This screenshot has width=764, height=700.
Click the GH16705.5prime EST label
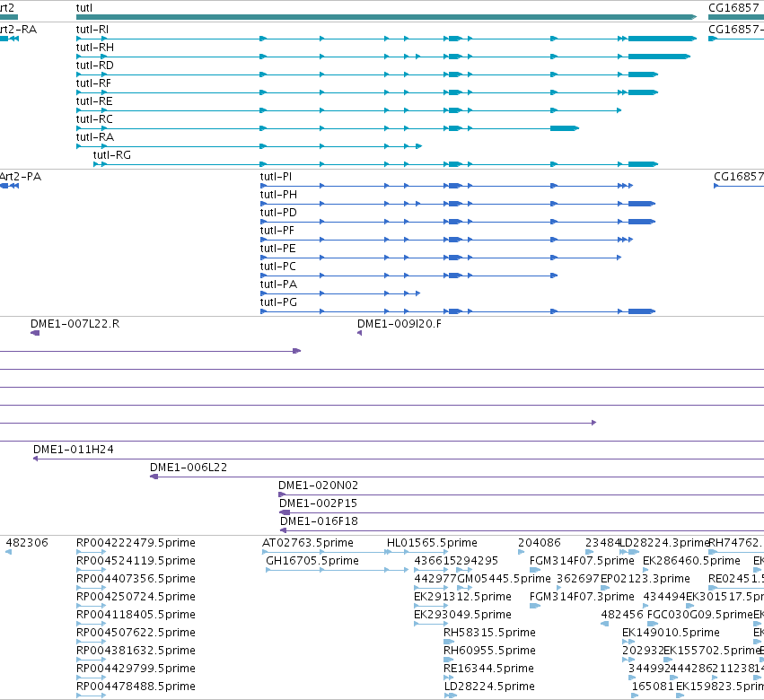[x=312, y=561]
